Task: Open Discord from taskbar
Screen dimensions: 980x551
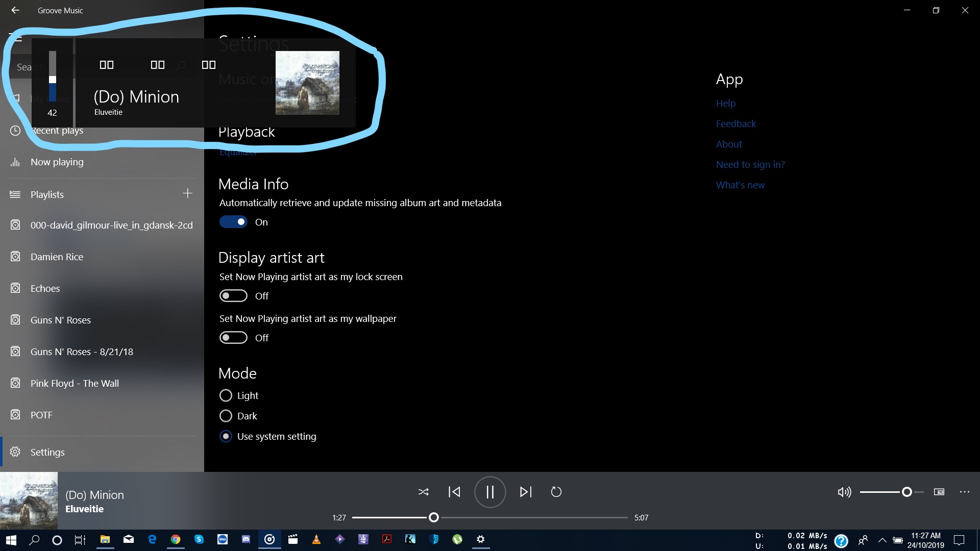Action: tap(246, 540)
